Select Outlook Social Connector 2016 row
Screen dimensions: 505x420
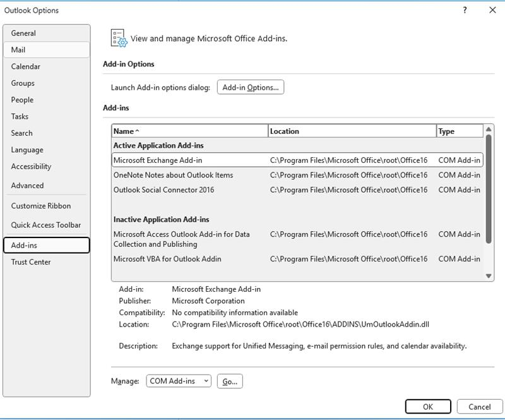pos(297,190)
